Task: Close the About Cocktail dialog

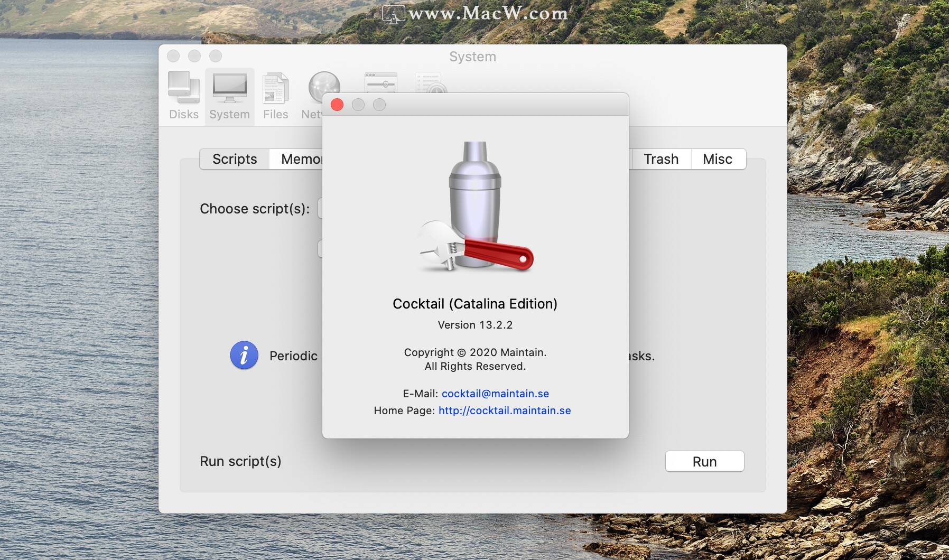Action: pos(337,105)
